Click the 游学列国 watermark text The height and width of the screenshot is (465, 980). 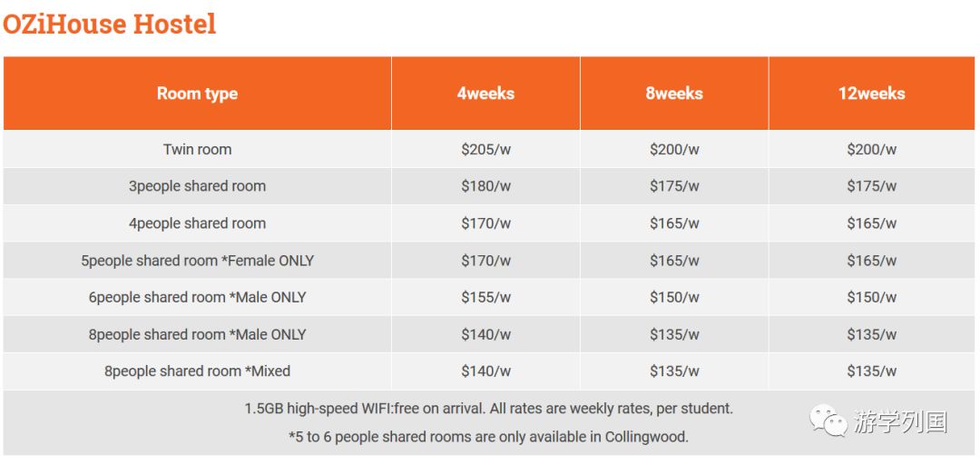[x=901, y=422]
